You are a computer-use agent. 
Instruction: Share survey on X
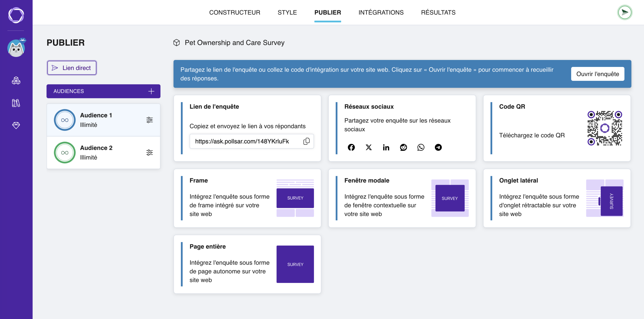coord(369,147)
